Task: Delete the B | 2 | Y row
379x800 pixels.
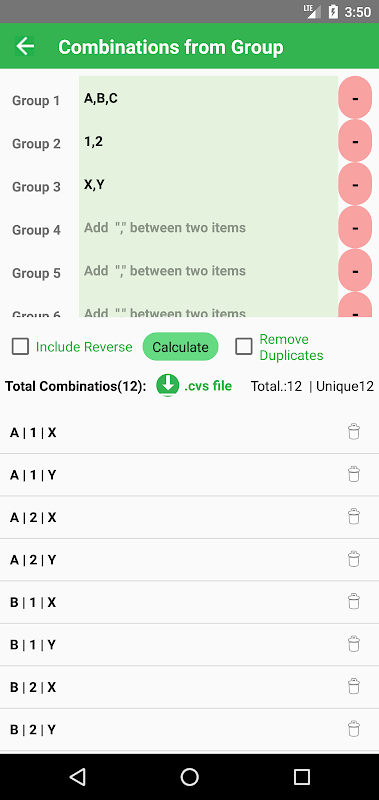Action: 353,730
